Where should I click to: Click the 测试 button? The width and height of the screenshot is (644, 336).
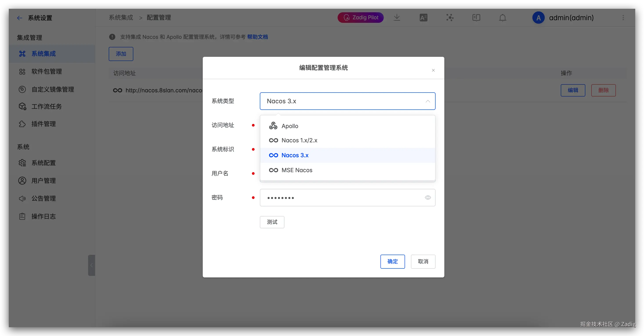tap(272, 222)
